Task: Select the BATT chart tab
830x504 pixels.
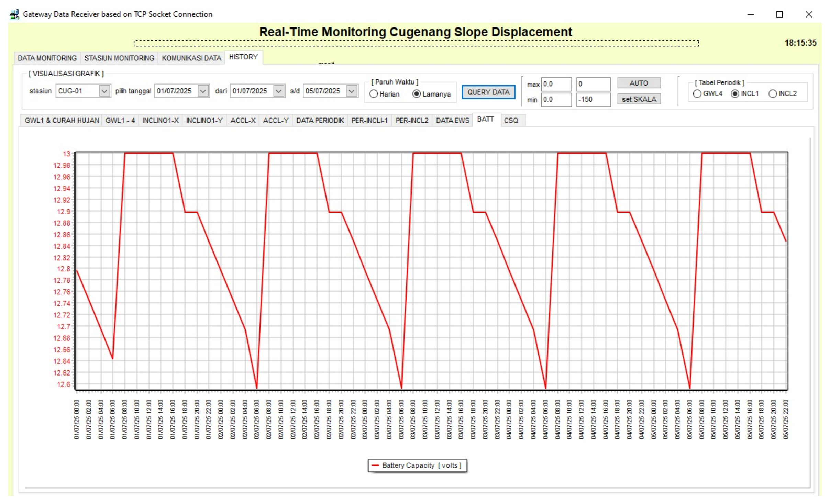Action: (486, 120)
